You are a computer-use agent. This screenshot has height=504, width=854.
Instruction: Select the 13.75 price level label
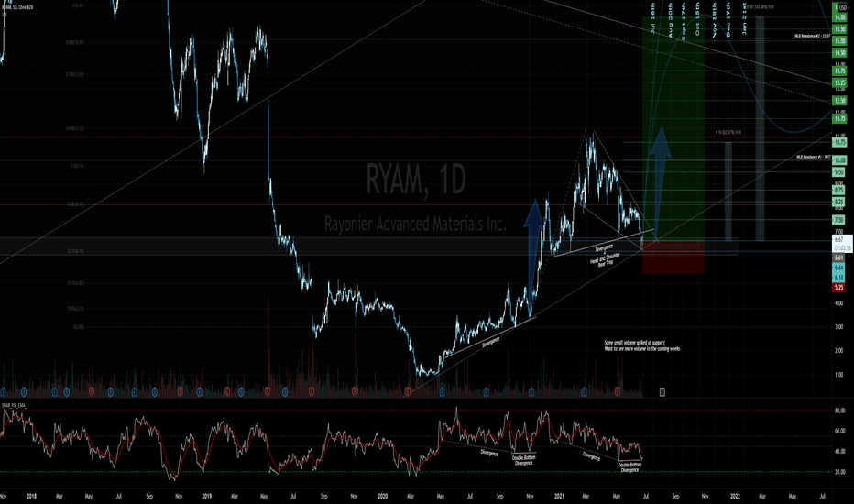coord(838,71)
